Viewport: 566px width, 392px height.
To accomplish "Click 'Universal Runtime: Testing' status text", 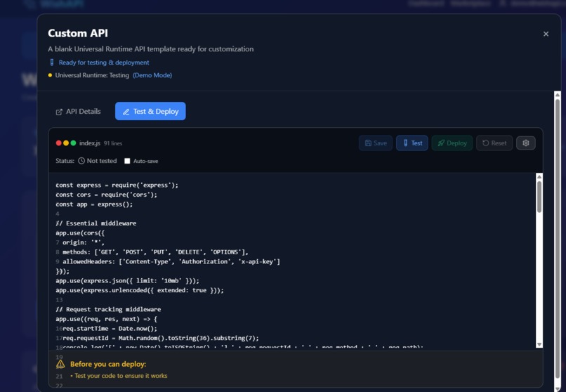I will click(x=92, y=75).
